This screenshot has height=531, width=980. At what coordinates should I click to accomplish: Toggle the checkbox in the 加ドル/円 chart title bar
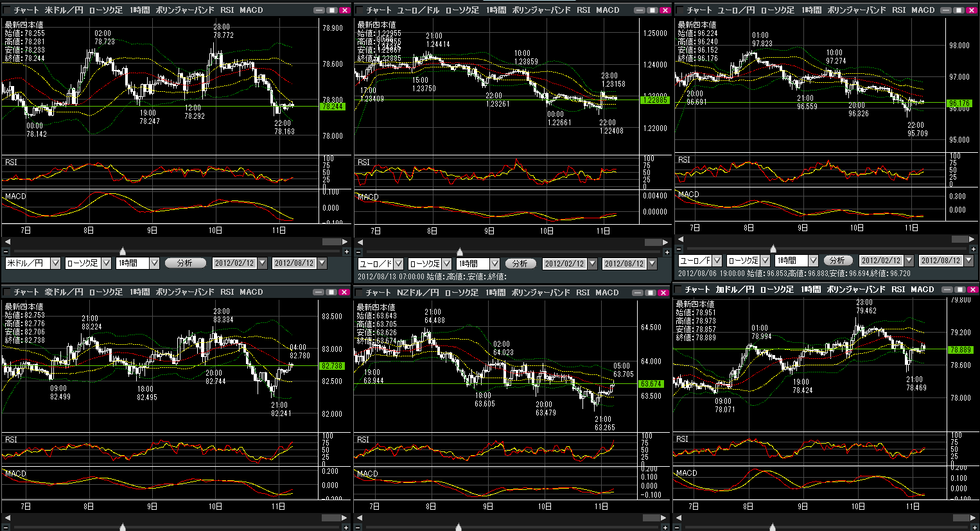[679, 290]
